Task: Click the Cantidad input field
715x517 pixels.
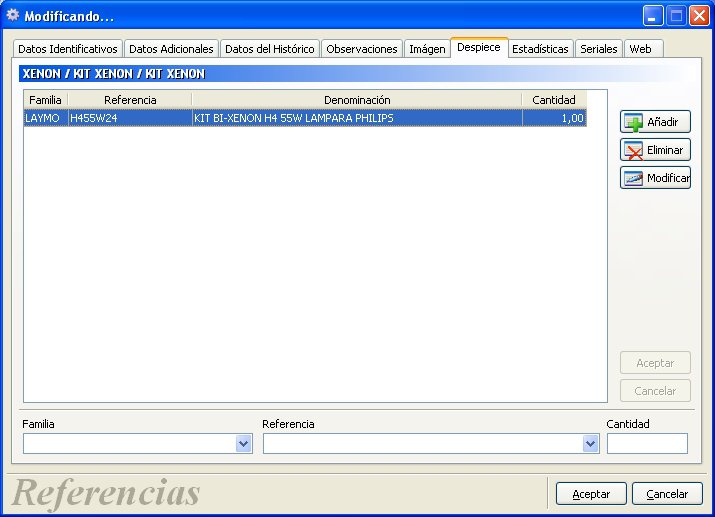Action: pyautogui.click(x=647, y=444)
